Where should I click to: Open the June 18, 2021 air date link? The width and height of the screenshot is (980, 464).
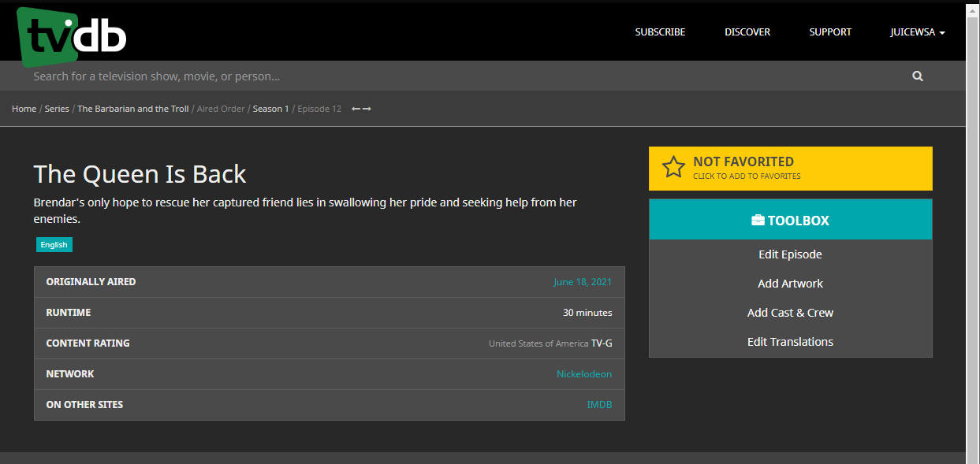(583, 282)
